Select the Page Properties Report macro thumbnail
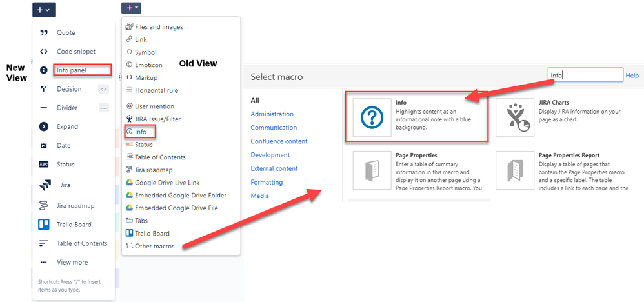Image resolution: width=644 pixels, height=302 pixels. [x=515, y=170]
